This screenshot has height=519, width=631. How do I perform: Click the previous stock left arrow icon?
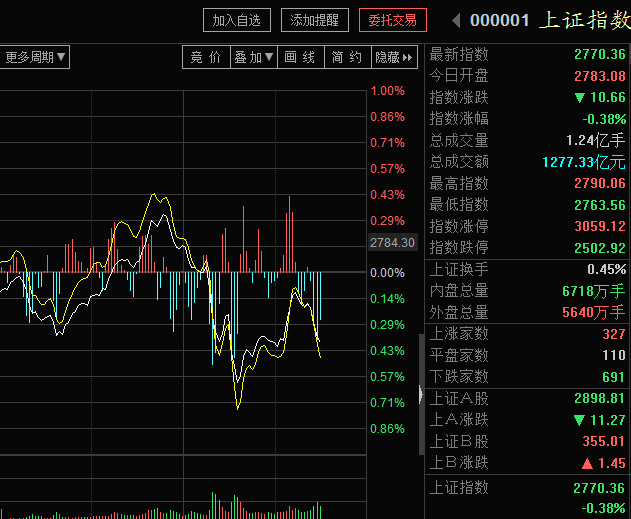click(456, 20)
